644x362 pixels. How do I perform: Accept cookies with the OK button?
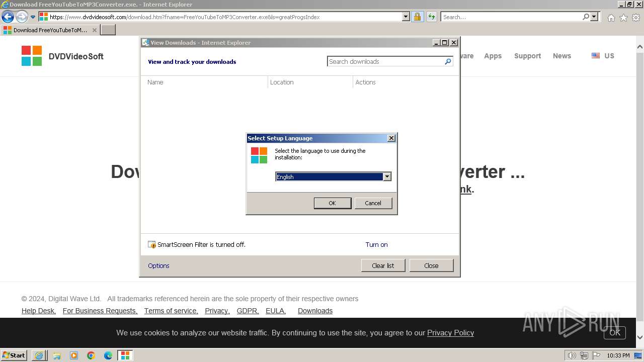pyautogui.click(x=615, y=333)
